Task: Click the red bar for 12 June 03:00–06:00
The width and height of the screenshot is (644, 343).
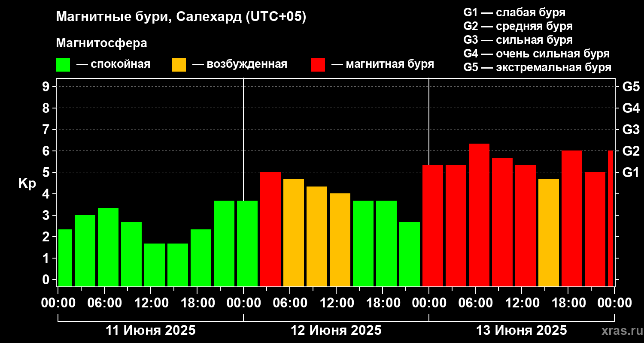Action: tap(270, 229)
